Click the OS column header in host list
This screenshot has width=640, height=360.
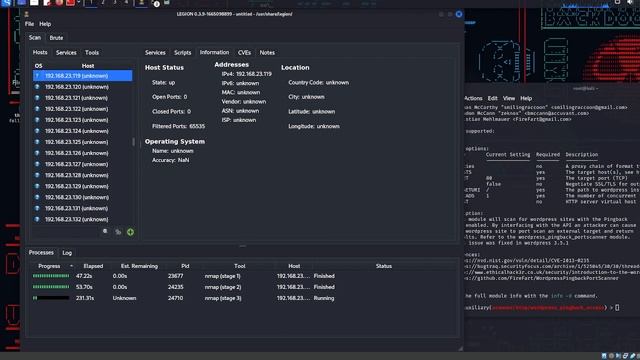(38, 66)
